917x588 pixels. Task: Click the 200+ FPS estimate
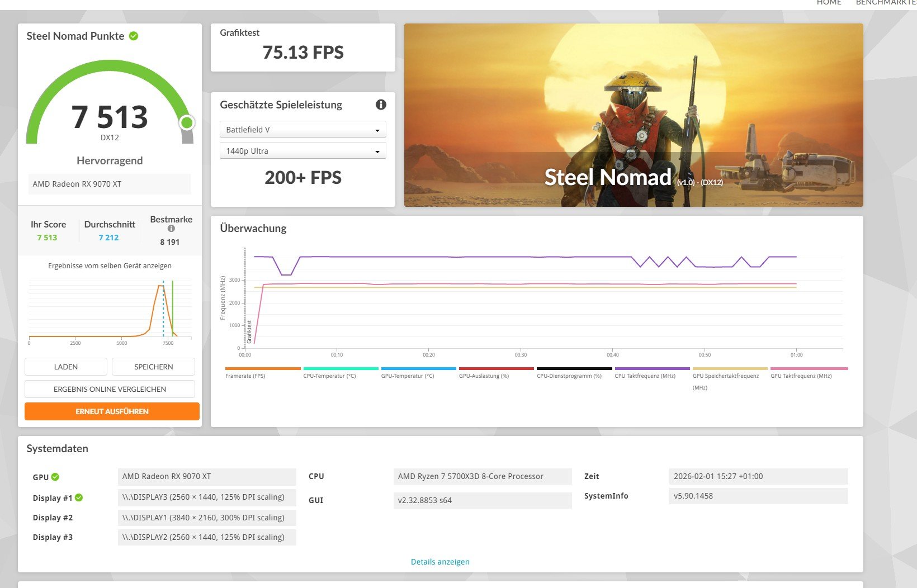[x=303, y=178]
